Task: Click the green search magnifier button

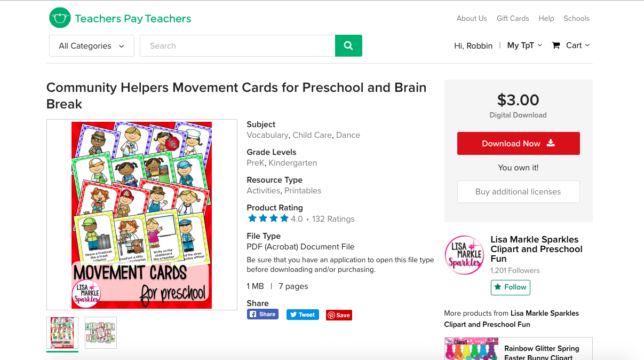Action: pyautogui.click(x=348, y=45)
